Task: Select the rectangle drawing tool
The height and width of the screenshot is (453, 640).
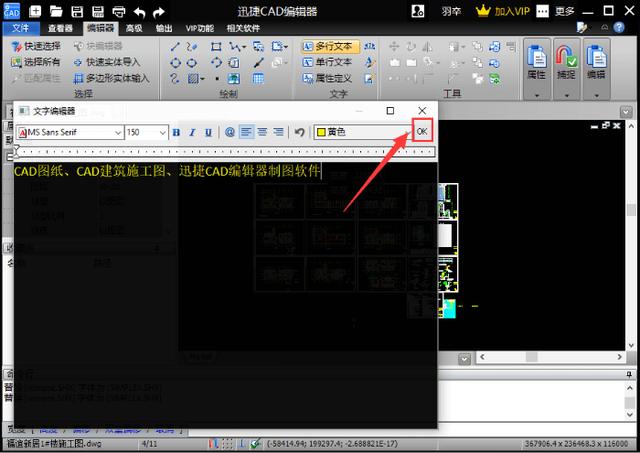Action: point(216,47)
